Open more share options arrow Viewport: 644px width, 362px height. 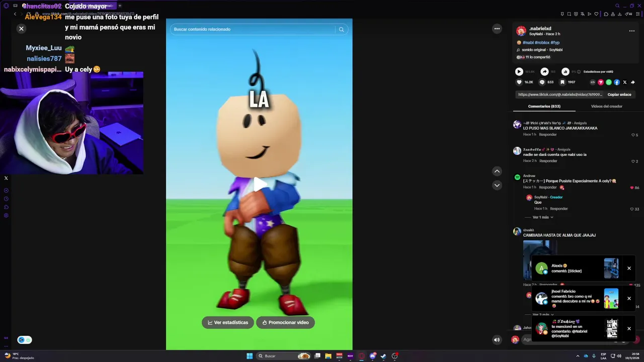[x=633, y=82]
